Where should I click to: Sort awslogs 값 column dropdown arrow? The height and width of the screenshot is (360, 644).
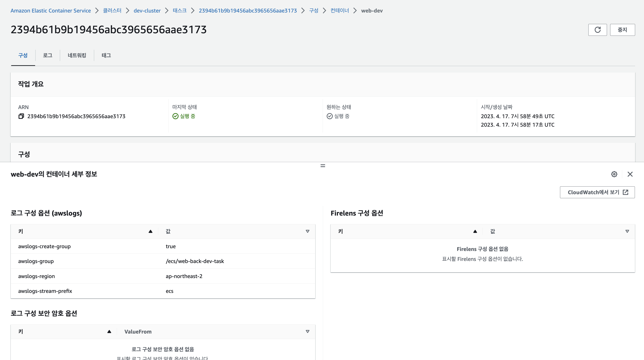[307, 231]
